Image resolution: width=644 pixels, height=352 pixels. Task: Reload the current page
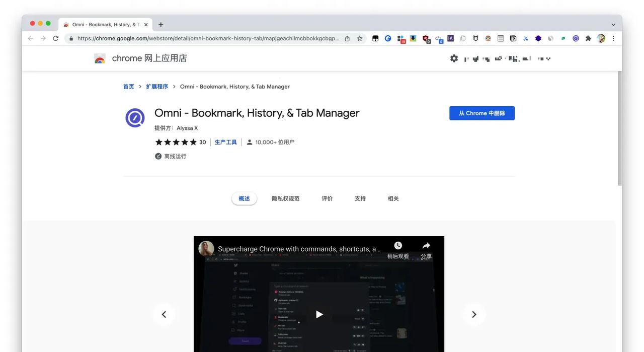pyautogui.click(x=55, y=38)
